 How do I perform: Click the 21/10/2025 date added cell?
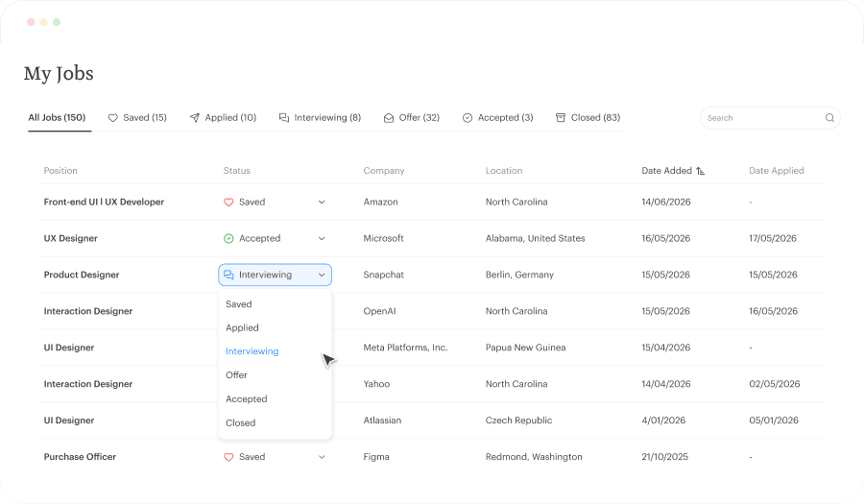point(664,457)
